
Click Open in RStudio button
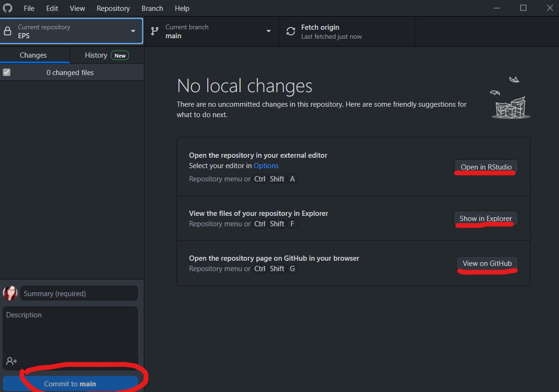(486, 167)
